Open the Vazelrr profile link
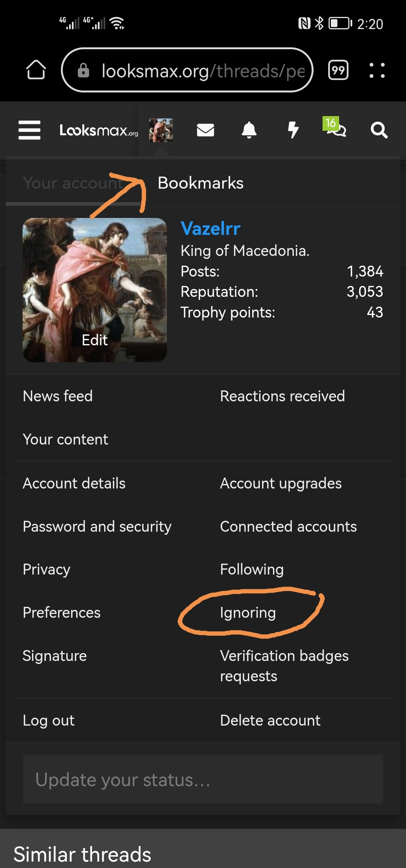Image resolution: width=406 pixels, height=868 pixels. tap(211, 228)
